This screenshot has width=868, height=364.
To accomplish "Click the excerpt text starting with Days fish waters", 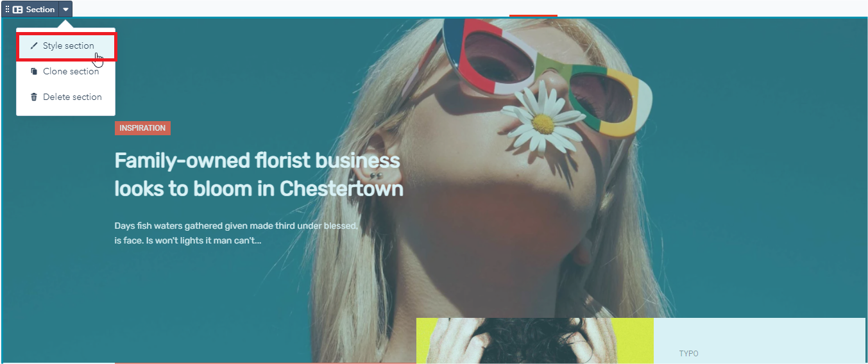I will coord(236,233).
